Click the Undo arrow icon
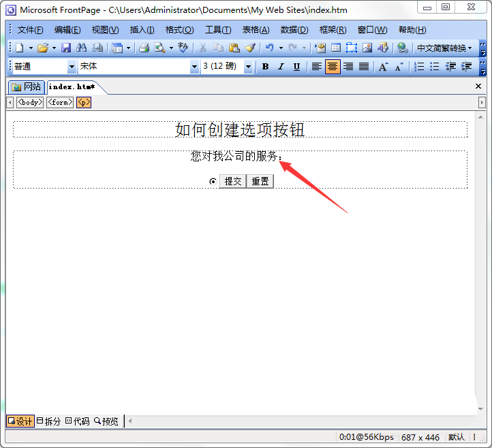This screenshot has width=492, height=448. coord(270,48)
